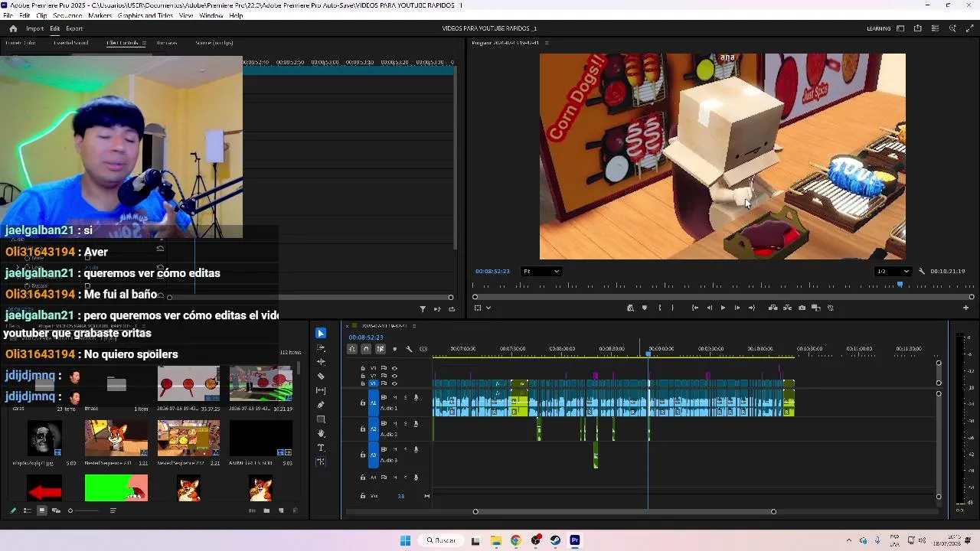Add a timeline marker with marker icon

(394, 349)
